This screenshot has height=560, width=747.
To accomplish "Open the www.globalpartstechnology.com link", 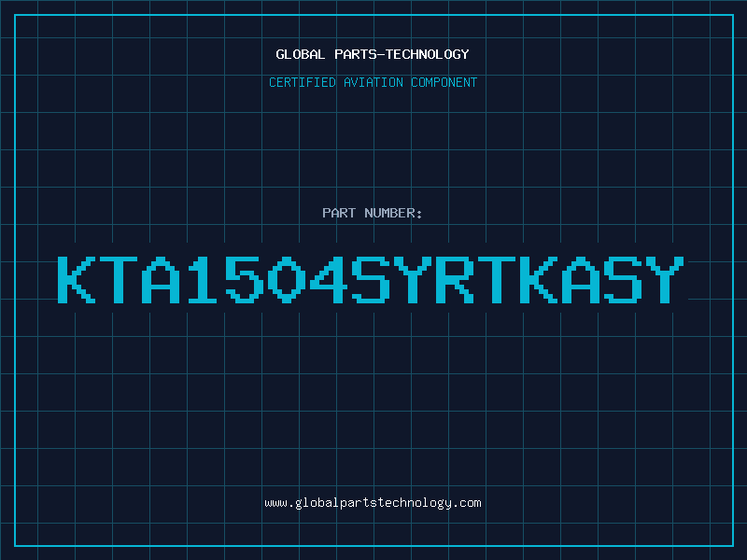I will click(373, 503).
